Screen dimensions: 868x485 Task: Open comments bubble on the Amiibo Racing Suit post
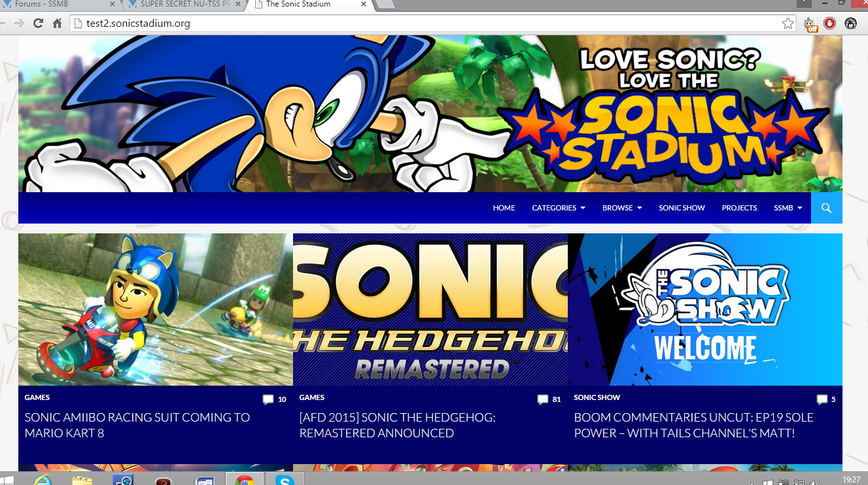pyautogui.click(x=268, y=399)
